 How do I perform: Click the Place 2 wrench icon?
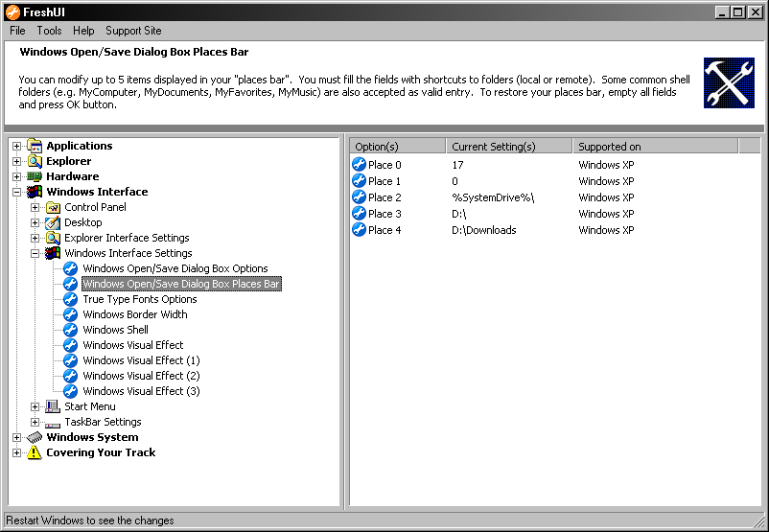click(x=360, y=197)
